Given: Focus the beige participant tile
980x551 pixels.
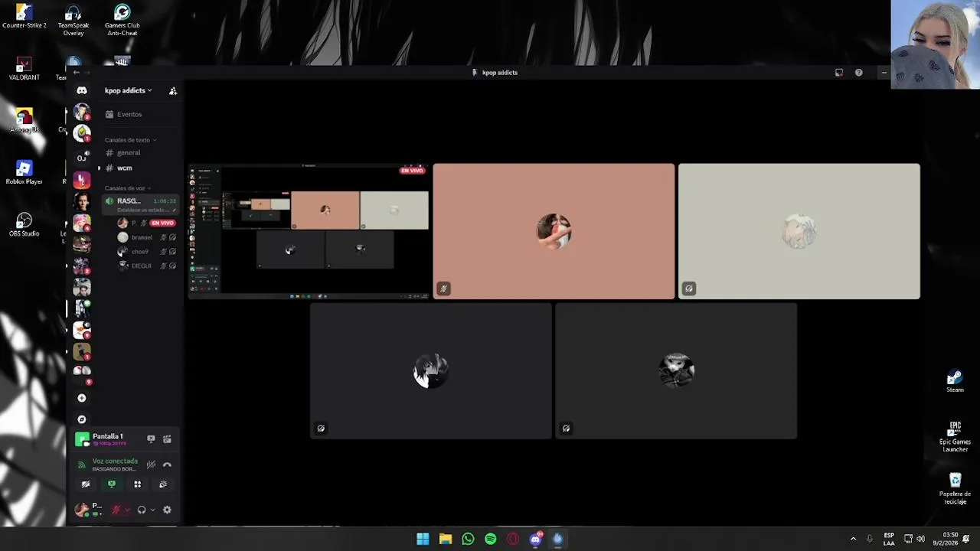Looking at the screenshot, I should point(799,231).
